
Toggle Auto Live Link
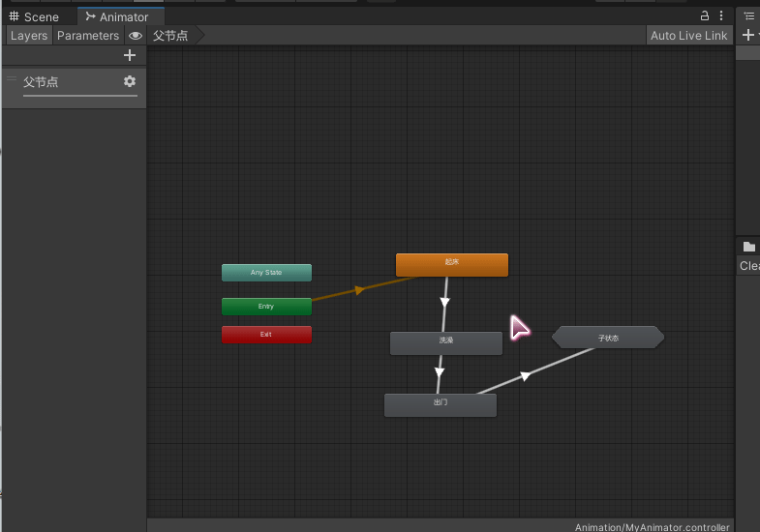(688, 36)
